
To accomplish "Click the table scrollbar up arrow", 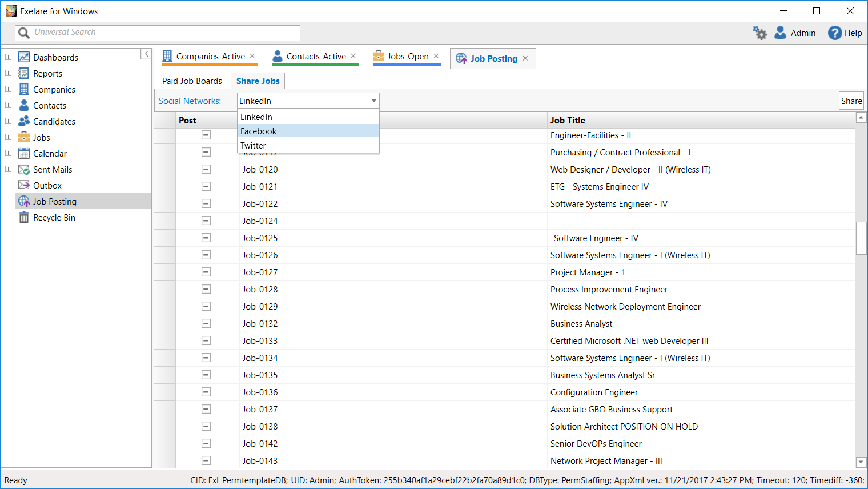I will (861, 117).
